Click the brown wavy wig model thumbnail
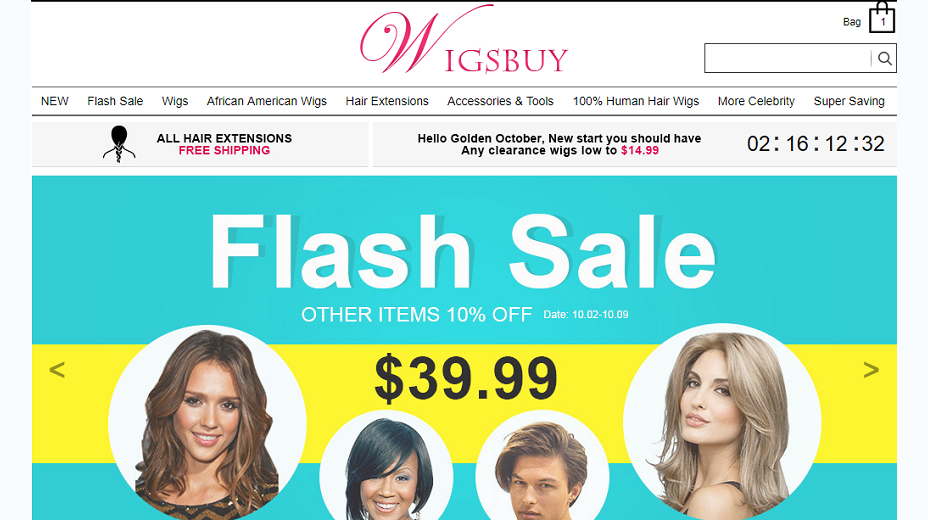 coord(207,423)
